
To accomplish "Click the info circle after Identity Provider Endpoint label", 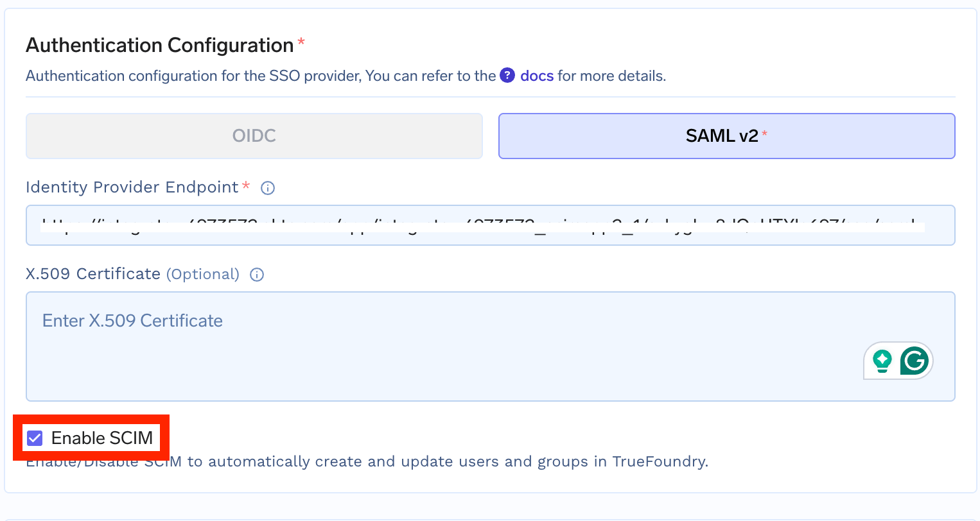I will click(267, 187).
